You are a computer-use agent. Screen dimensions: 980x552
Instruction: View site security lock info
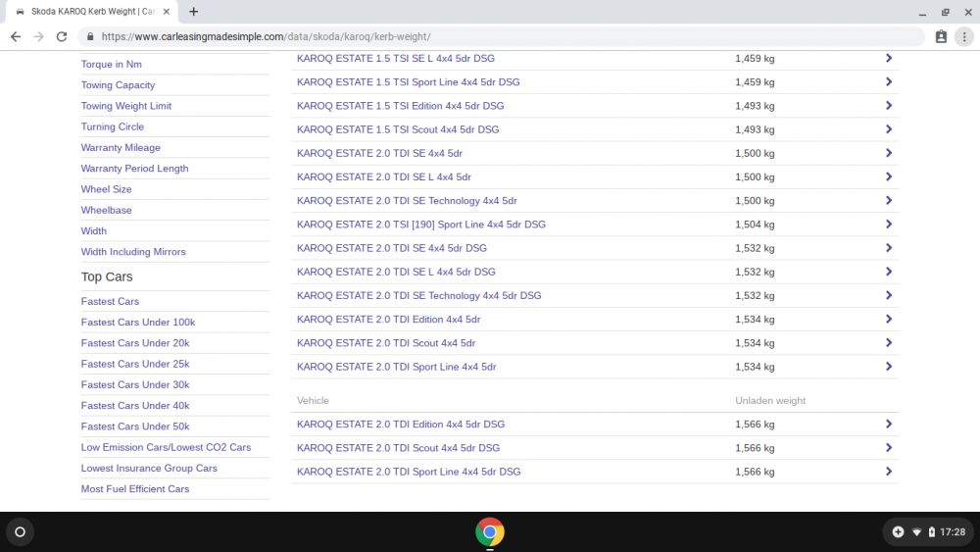click(90, 37)
